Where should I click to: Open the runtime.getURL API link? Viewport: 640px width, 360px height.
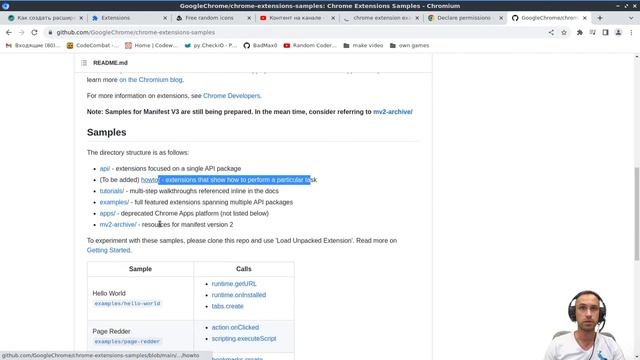(x=234, y=283)
